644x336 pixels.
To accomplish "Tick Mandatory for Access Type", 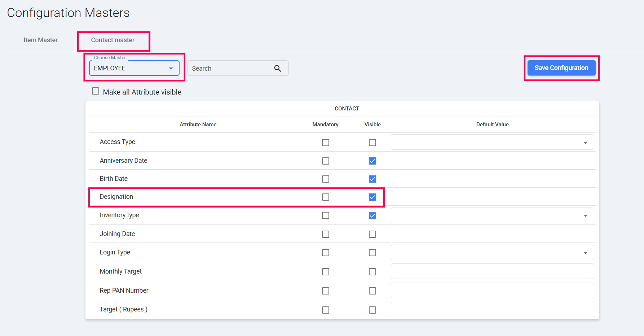I will [326, 143].
